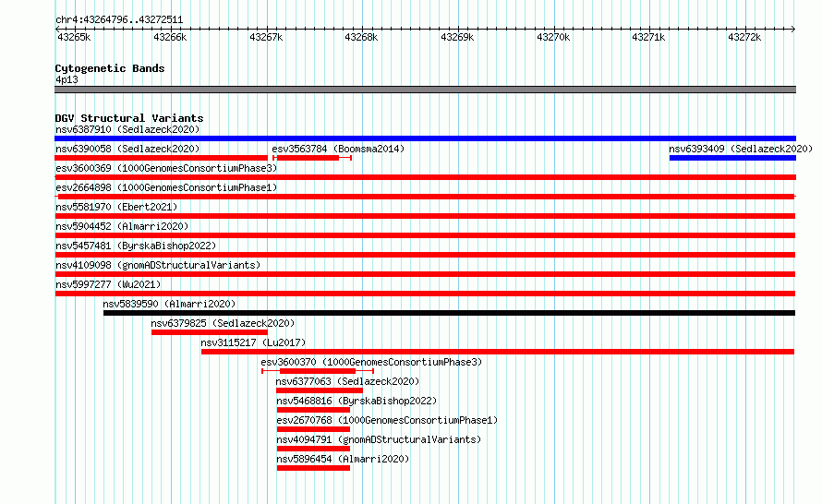
Task: Open nsv4094791 (gnomADStructuralVariants) label
Action: 379,439
